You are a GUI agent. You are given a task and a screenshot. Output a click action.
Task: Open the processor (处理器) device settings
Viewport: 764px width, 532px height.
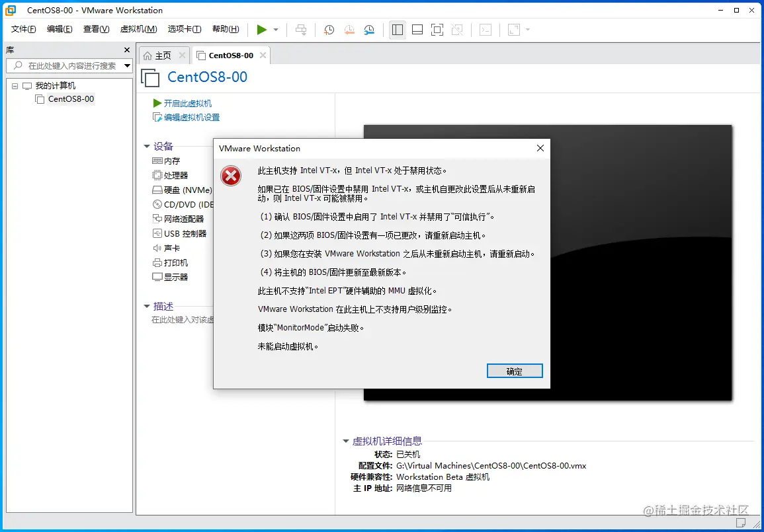[x=174, y=175]
